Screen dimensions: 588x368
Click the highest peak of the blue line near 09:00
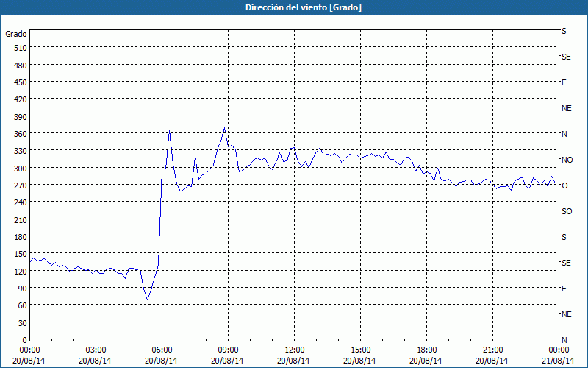(x=224, y=127)
